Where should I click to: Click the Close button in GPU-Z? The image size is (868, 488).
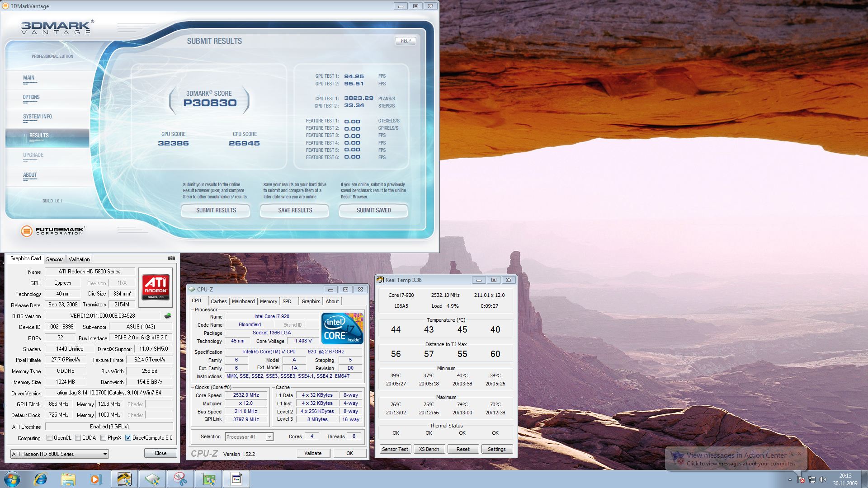point(160,453)
